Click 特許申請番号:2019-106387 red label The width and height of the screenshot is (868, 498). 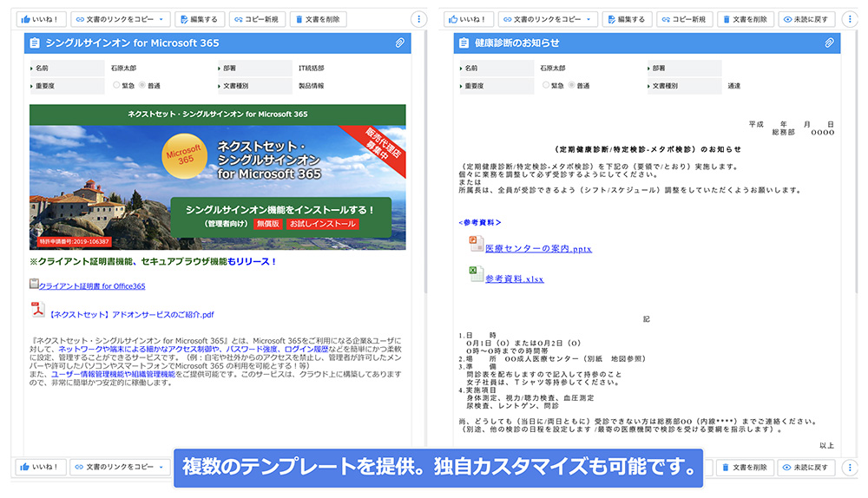pos(74,242)
